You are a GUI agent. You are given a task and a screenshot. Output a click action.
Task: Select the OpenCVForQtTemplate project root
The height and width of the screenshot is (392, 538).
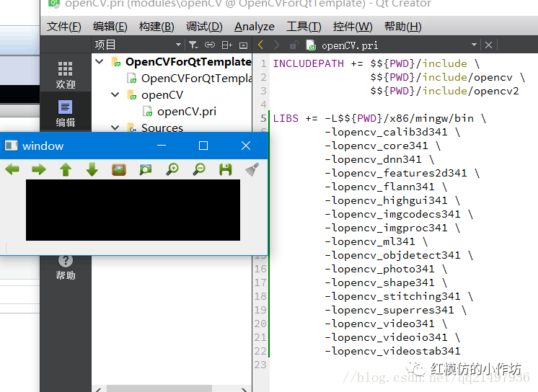pos(188,62)
